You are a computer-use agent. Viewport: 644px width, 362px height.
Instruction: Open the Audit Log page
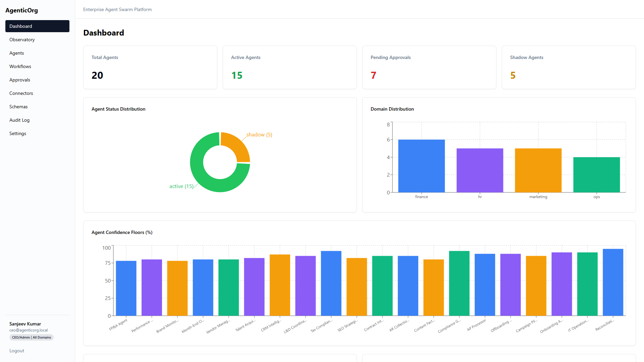(19, 120)
